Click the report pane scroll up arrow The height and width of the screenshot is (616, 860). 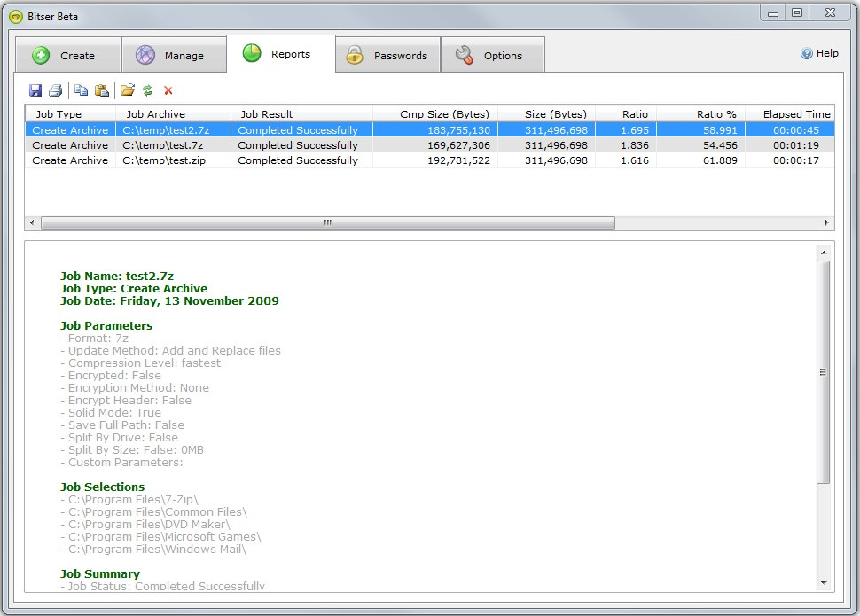824,253
